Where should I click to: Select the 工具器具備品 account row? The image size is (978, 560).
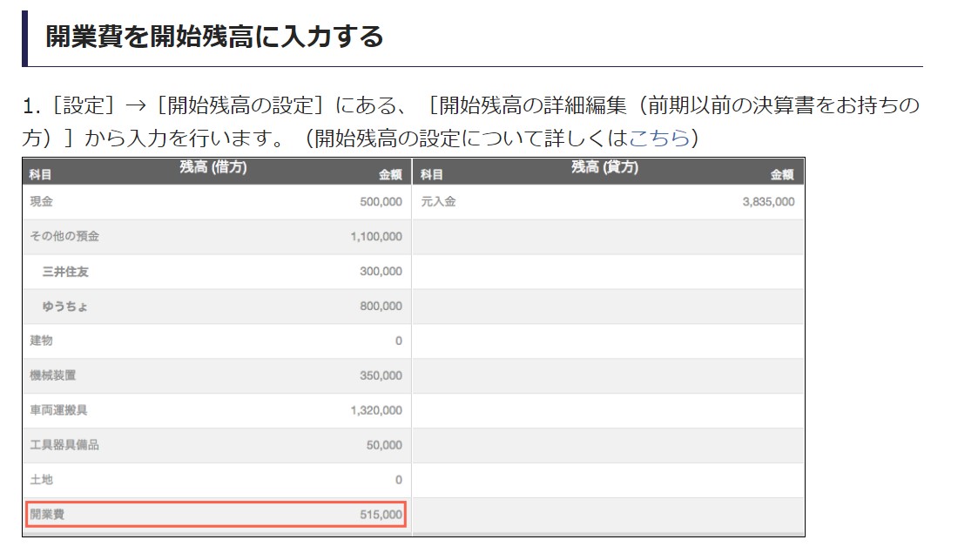click(64, 445)
